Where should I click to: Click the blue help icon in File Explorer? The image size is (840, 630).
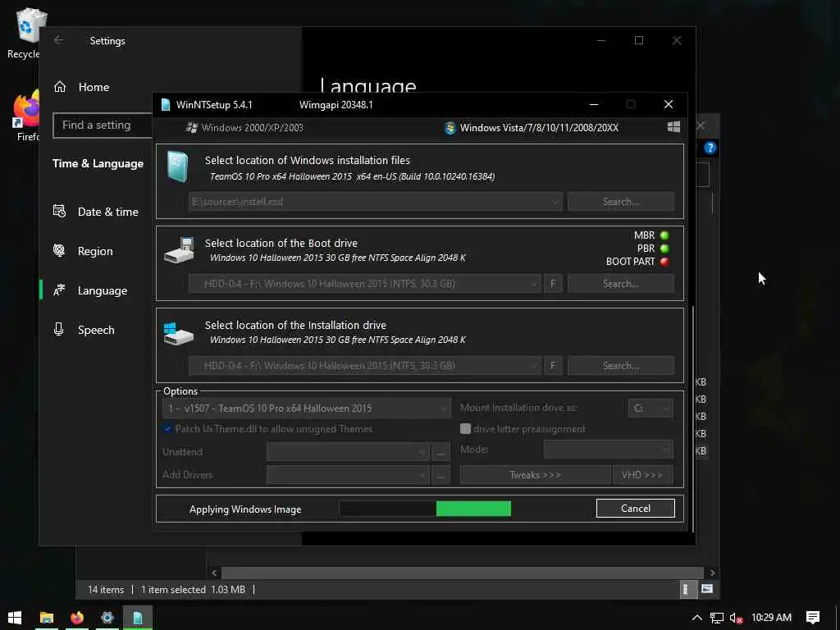tap(710, 148)
